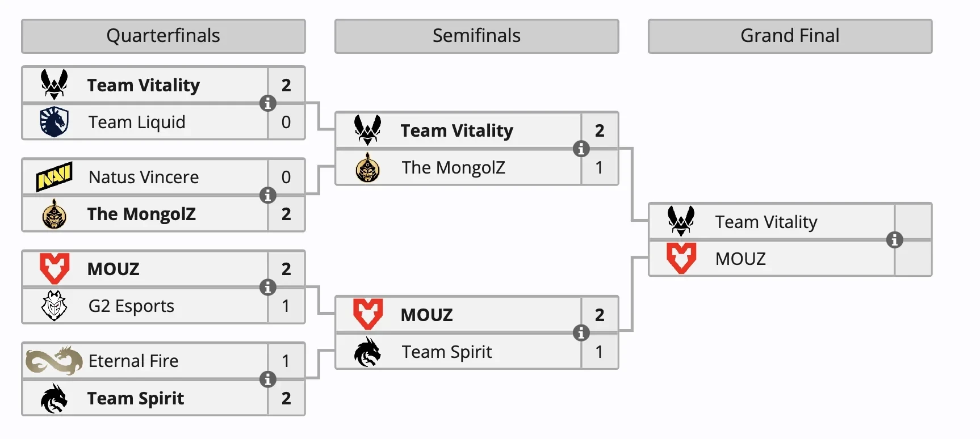Image resolution: width=980 pixels, height=439 pixels.
Task: Click the Eternal Fire dragon logo
Action: (x=55, y=361)
